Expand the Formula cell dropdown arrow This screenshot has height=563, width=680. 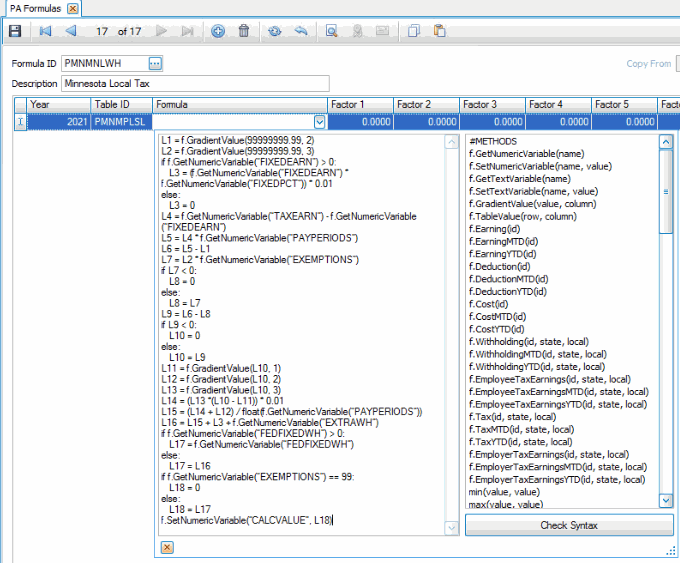point(319,122)
